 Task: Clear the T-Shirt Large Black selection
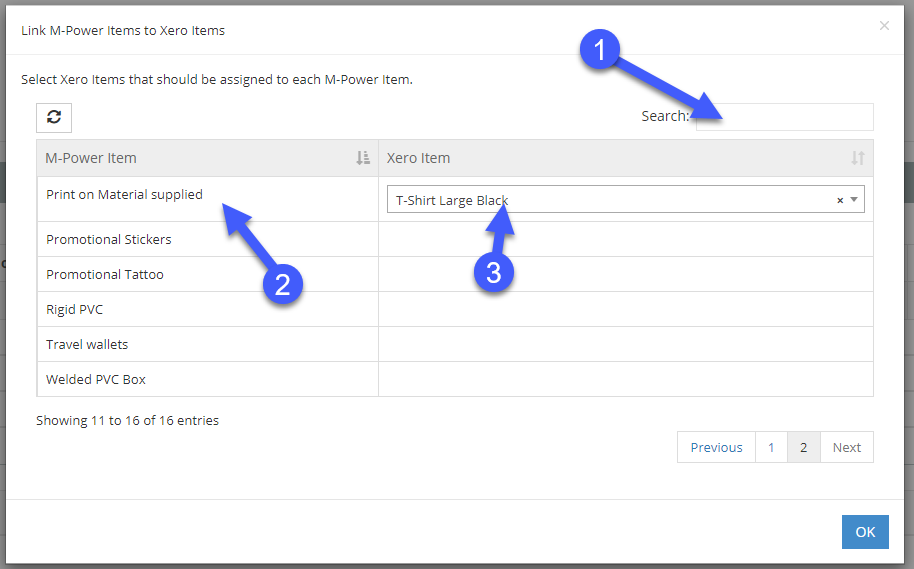[840, 200]
